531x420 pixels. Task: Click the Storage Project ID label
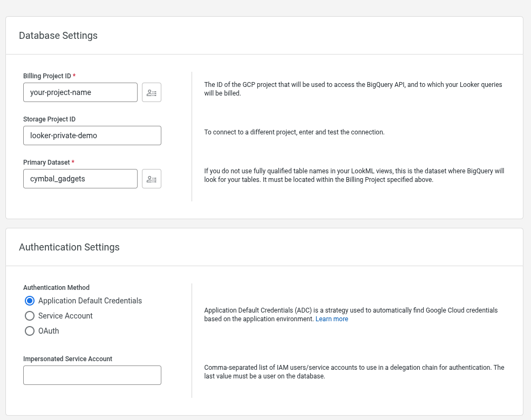pyautogui.click(x=49, y=119)
